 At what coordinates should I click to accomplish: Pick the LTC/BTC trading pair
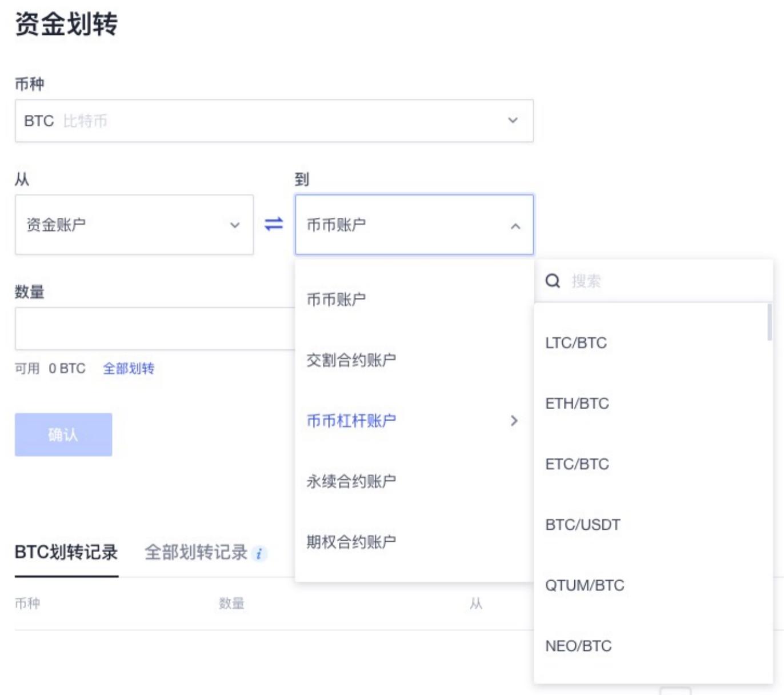click(576, 343)
